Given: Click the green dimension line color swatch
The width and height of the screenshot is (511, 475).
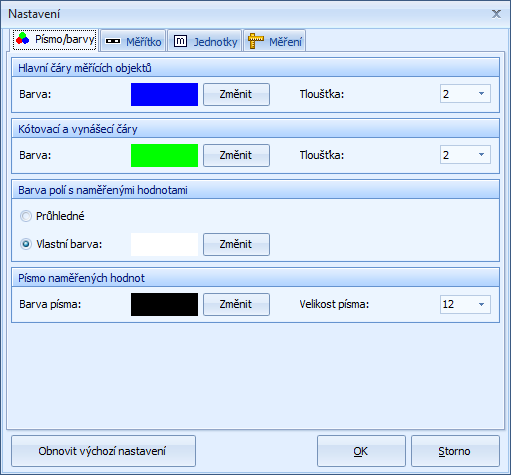Looking at the screenshot, I should click(164, 155).
